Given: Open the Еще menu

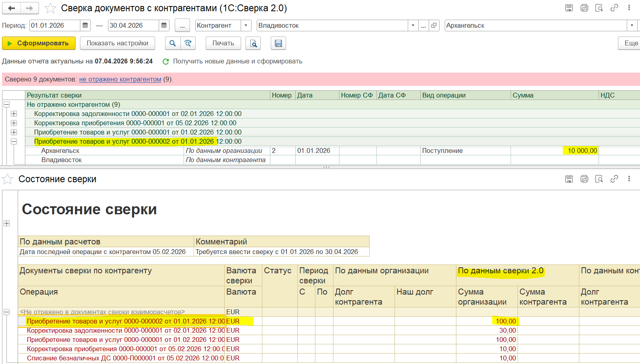Looking at the screenshot, I should pyautogui.click(x=630, y=43).
